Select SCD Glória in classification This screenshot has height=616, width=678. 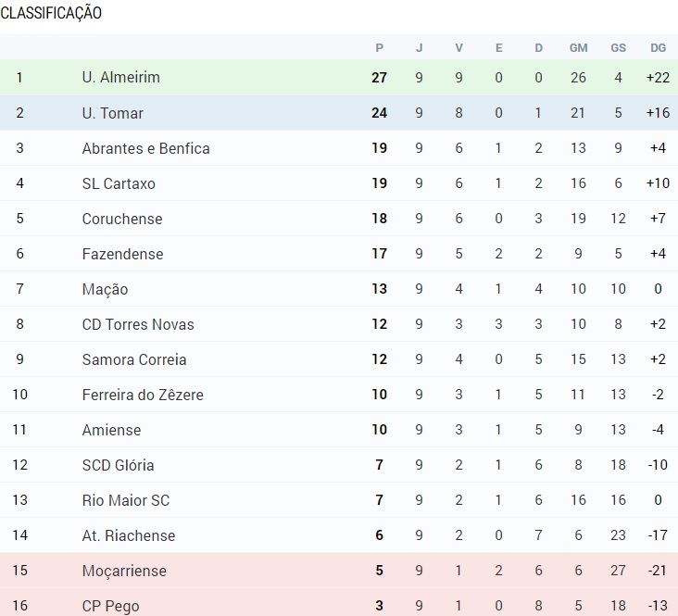pyautogui.click(x=118, y=465)
